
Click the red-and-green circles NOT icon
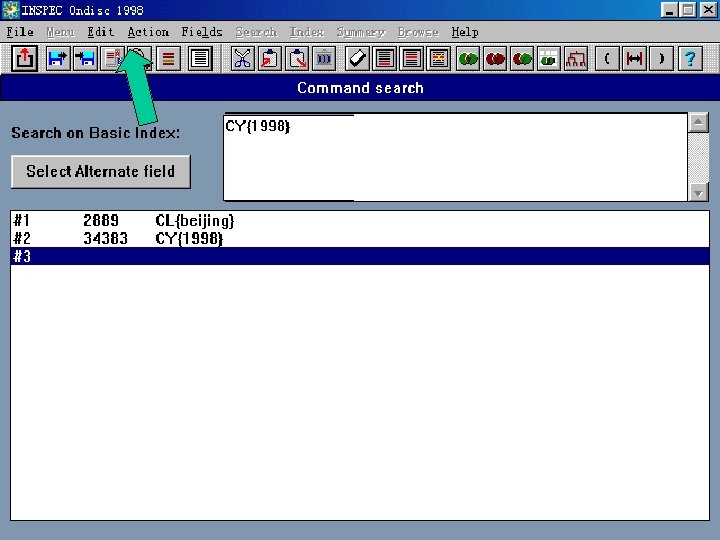pyautogui.click(x=522, y=59)
